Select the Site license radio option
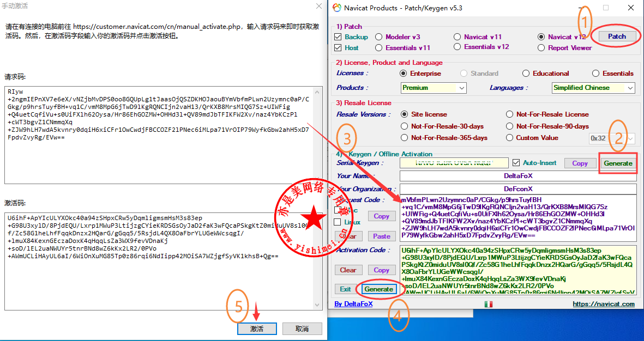The height and width of the screenshot is (341, 644). click(x=404, y=114)
